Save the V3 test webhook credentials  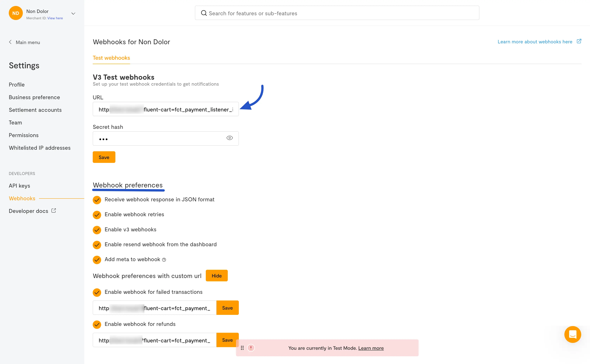tap(104, 157)
